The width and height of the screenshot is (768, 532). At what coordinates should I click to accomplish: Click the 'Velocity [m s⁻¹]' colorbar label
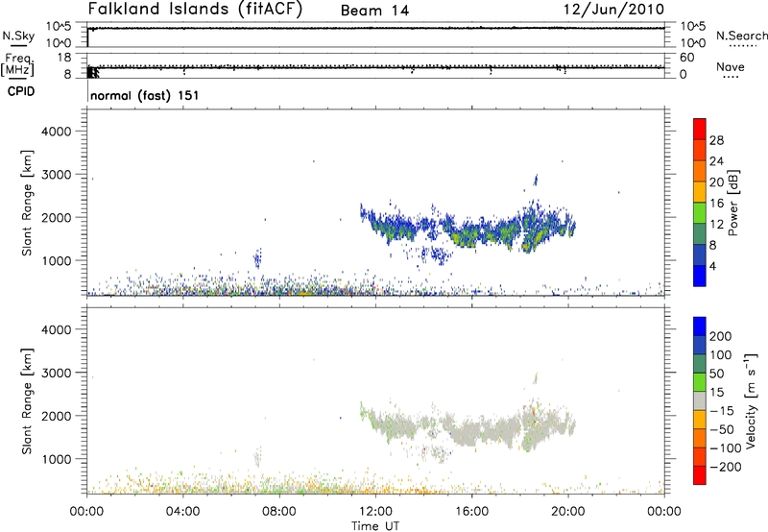point(750,400)
